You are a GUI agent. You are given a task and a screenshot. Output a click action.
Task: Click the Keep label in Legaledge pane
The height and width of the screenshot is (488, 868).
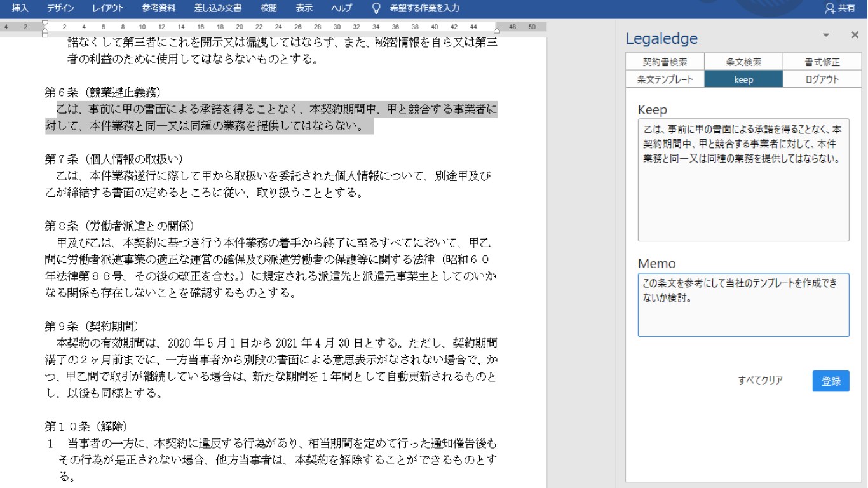[x=653, y=109]
